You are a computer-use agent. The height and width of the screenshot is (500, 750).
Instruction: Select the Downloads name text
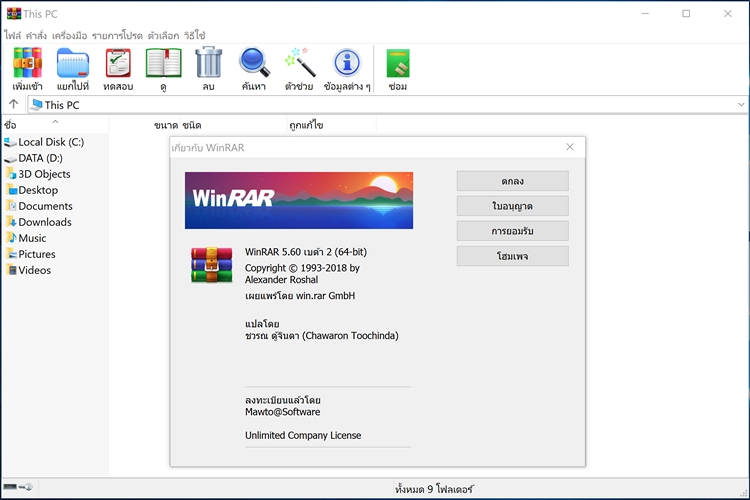click(45, 222)
